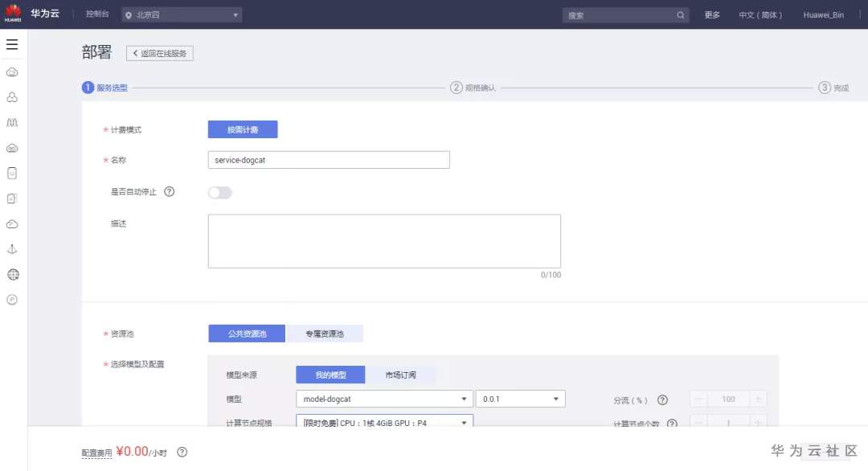Toggle the 是否自动停止 switch
This screenshot has width=868, height=471.
[219, 192]
